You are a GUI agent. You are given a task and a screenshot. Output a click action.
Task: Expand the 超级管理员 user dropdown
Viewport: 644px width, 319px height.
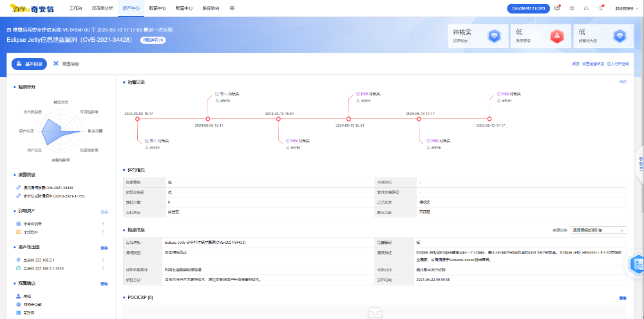click(625, 8)
